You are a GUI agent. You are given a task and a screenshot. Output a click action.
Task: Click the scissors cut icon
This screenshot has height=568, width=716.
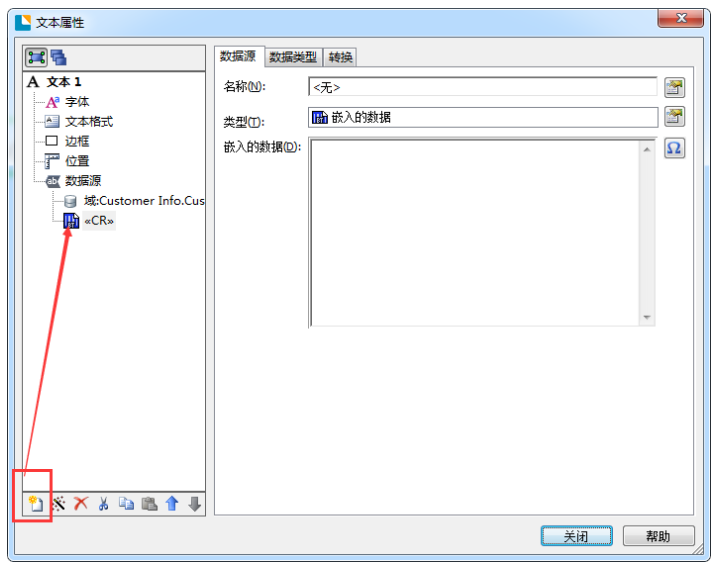point(104,504)
